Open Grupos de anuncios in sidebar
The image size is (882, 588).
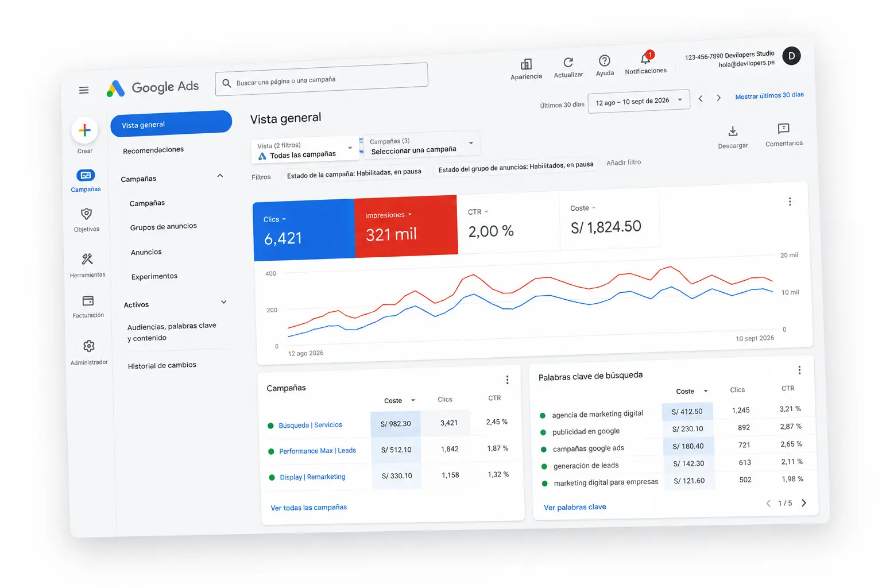point(163,227)
